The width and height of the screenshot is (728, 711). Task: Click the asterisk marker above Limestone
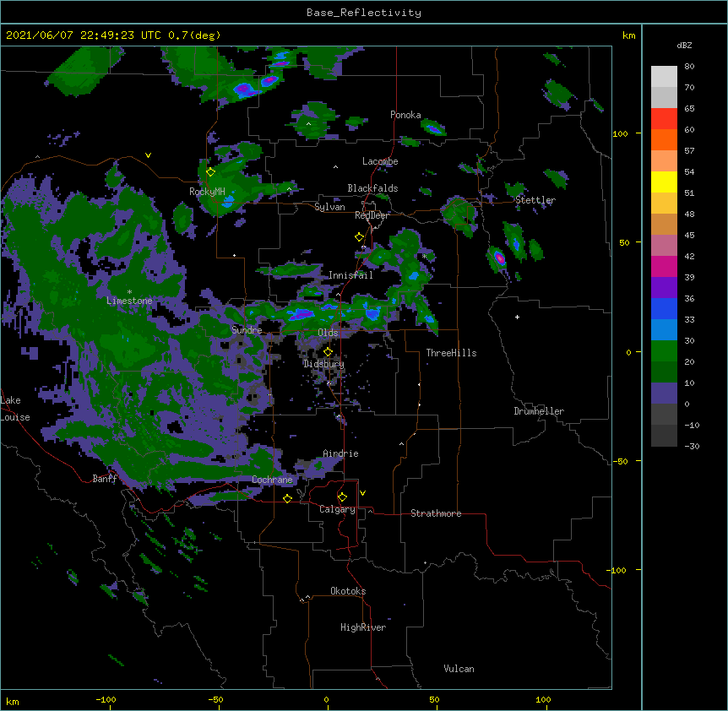coord(129,292)
